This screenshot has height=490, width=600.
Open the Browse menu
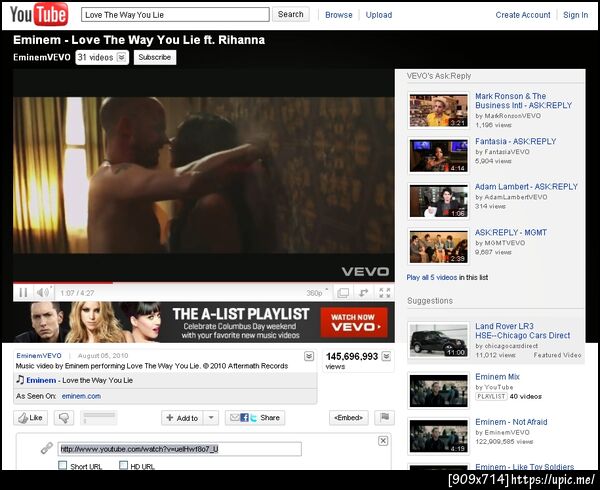pos(339,15)
